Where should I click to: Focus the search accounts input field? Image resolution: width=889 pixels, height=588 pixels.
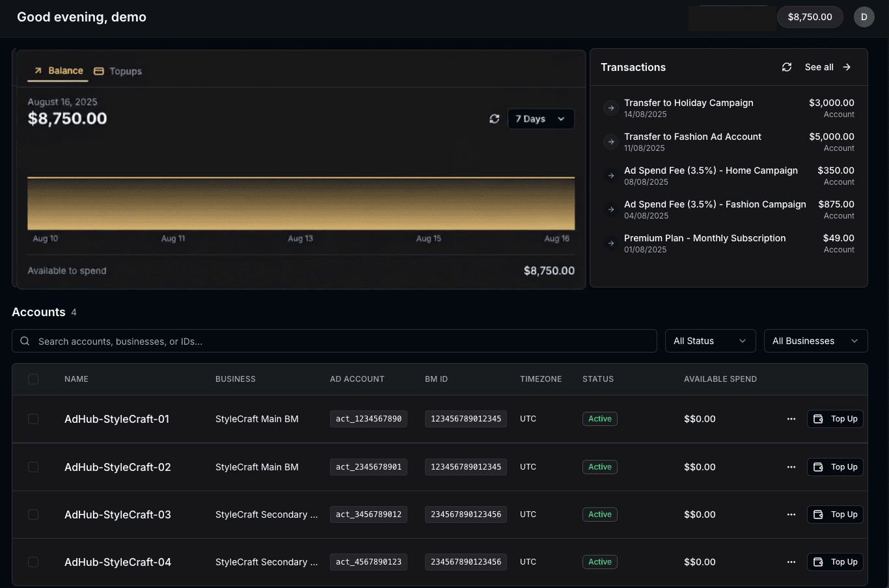(x=335, y=341)
